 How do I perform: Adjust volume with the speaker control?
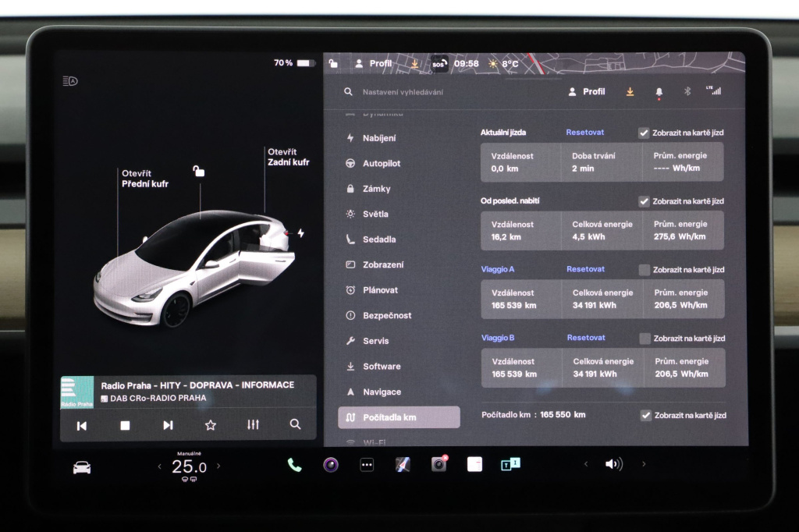(x=615, y=464)
